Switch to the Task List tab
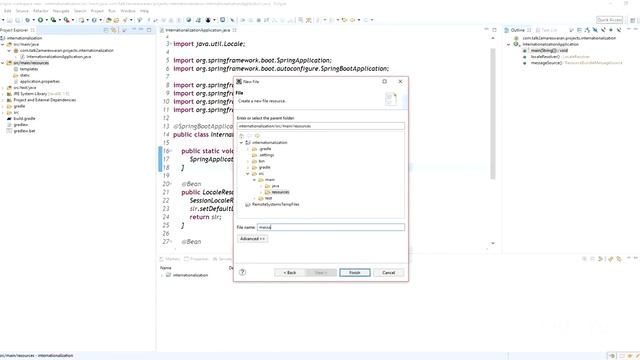The height and width of the screenshot is (360, 640). pyautogui.click(x=547, y=30)
